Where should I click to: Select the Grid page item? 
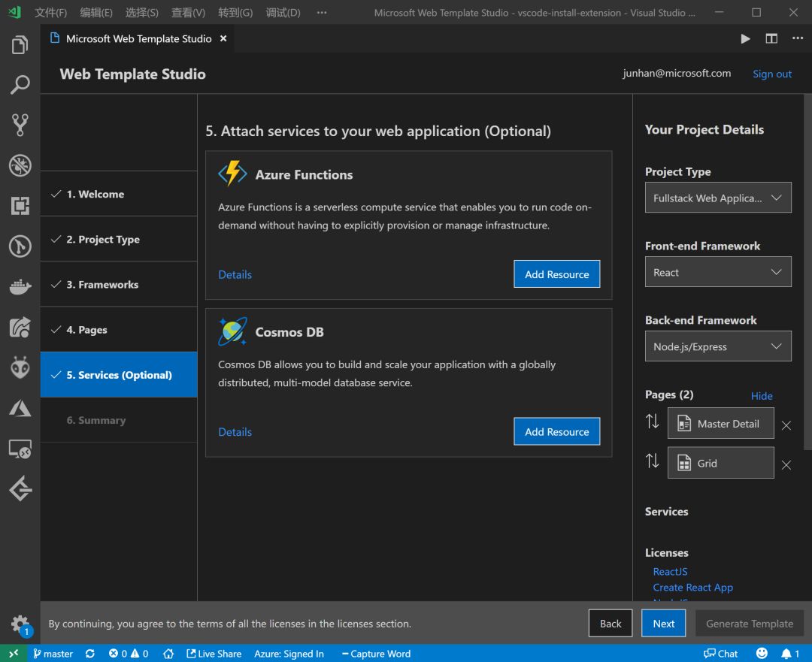coord(720,463)
